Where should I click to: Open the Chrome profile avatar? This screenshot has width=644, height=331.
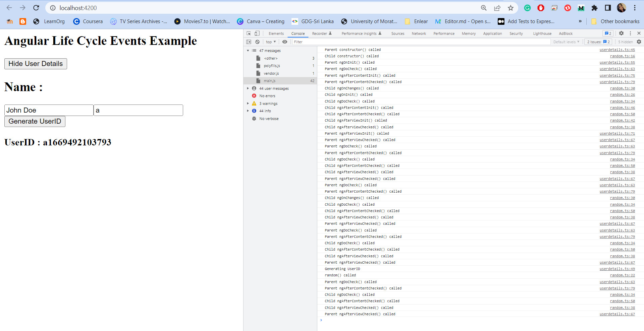click(621, 8)
